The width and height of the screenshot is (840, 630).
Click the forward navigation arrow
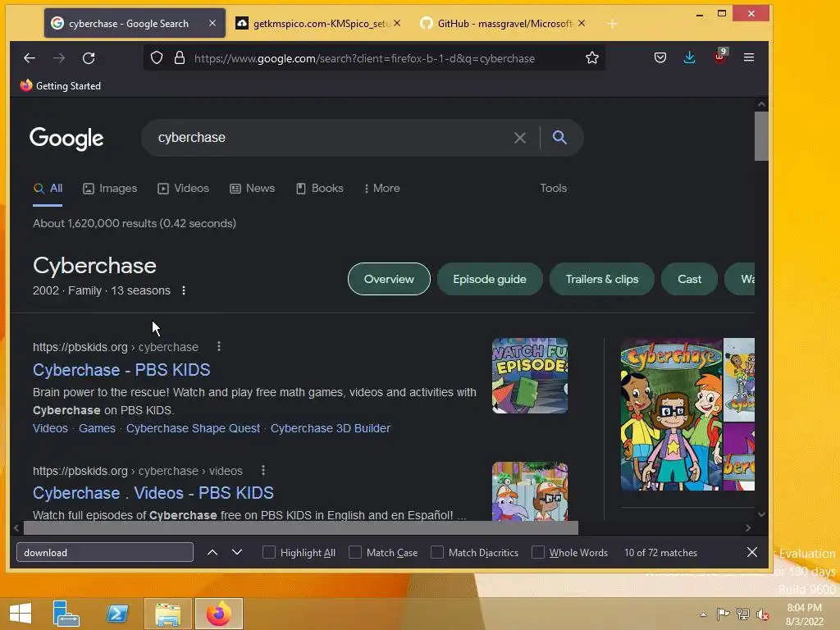(59, 58)
